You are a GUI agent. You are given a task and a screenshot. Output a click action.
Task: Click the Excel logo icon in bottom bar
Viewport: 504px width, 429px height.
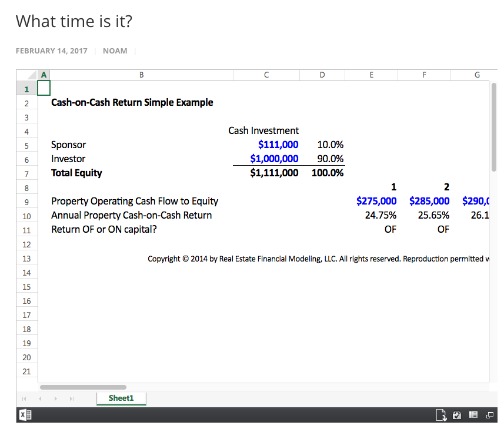pyautogui.click(x=25, y=415)
